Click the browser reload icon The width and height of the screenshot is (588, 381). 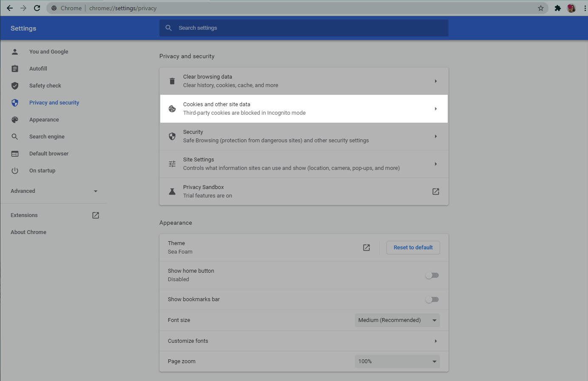pyautogui.click(x=37, y=8)
